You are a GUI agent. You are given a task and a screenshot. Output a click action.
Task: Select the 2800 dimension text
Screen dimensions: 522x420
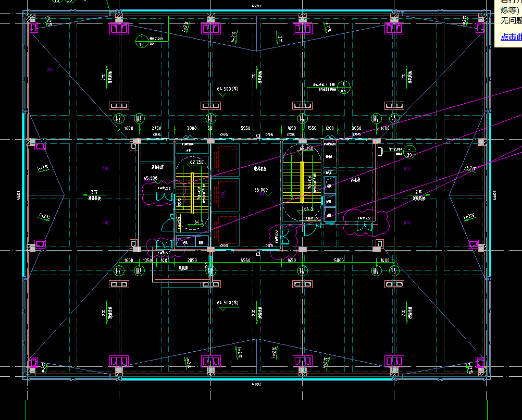(x=192, y=128)
